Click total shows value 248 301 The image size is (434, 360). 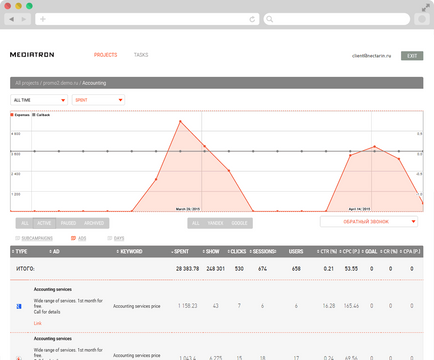[x=215, y=269]
